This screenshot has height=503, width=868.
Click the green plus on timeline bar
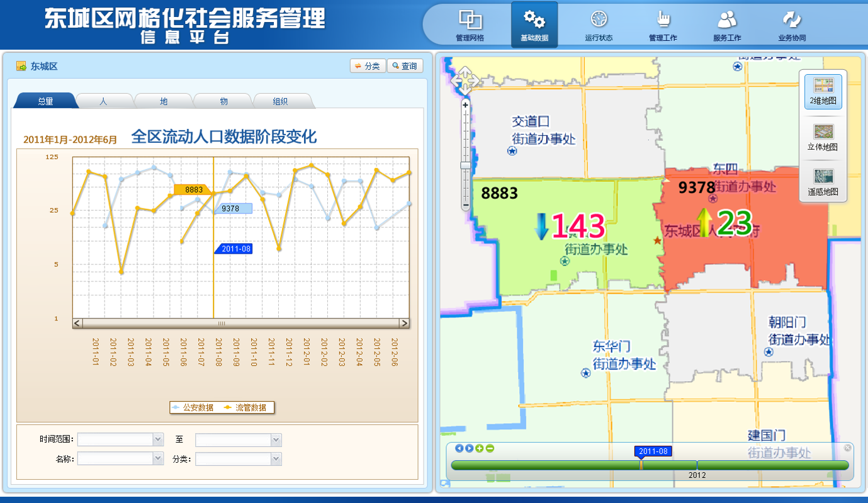point(480,448)
